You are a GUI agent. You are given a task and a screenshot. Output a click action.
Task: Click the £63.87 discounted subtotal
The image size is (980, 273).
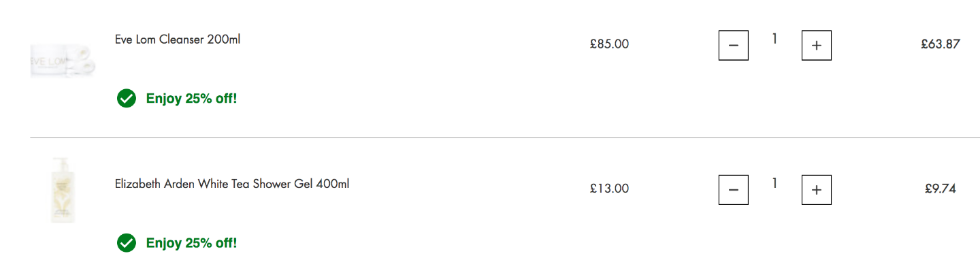click(x=941, y=44)
